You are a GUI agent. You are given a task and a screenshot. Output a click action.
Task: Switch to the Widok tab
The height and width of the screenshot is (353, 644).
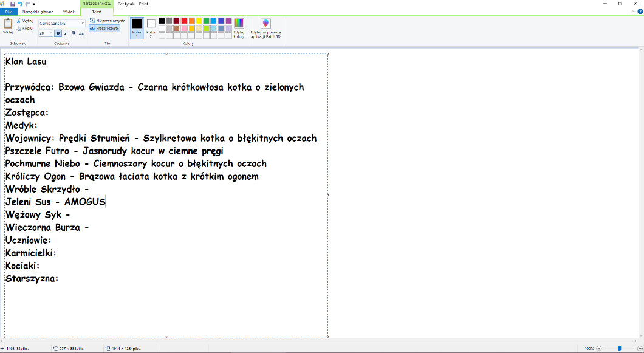pos(69,12)
